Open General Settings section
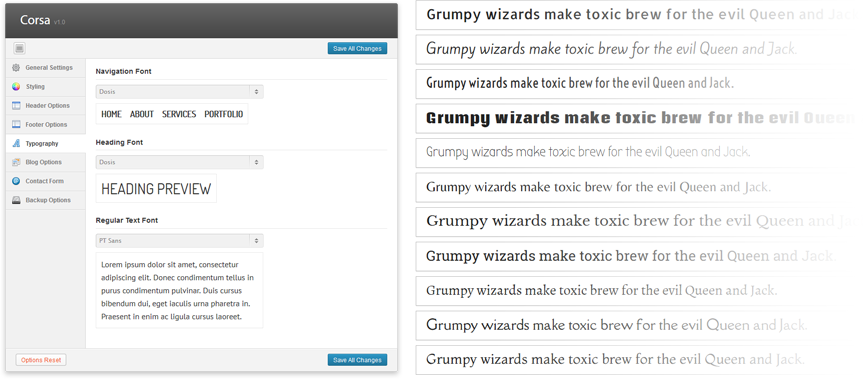This screenshot has height=379, width=863. coord(46,68)
